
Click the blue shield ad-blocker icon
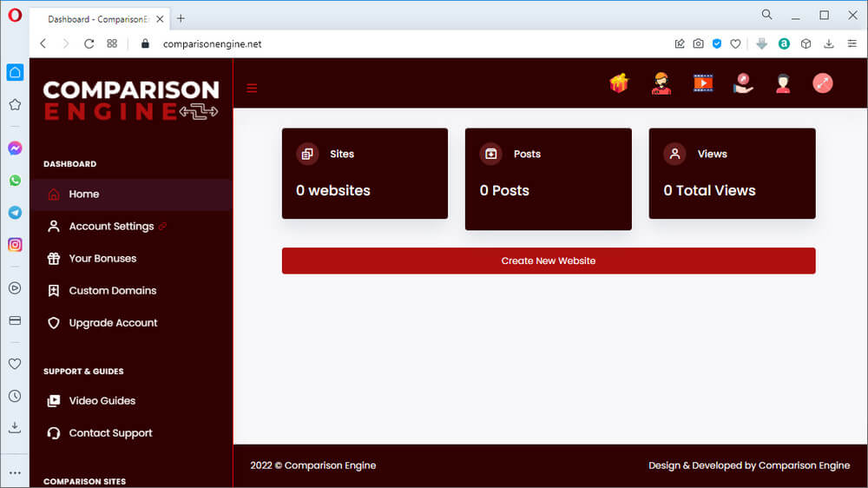tap(717, 43)
